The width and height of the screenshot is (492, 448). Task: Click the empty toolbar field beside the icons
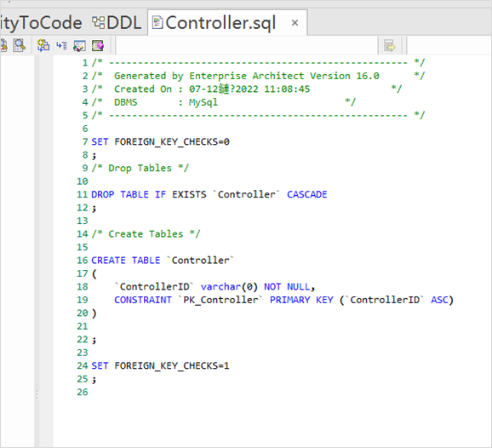pyautogui.click(x=247, y=46)
